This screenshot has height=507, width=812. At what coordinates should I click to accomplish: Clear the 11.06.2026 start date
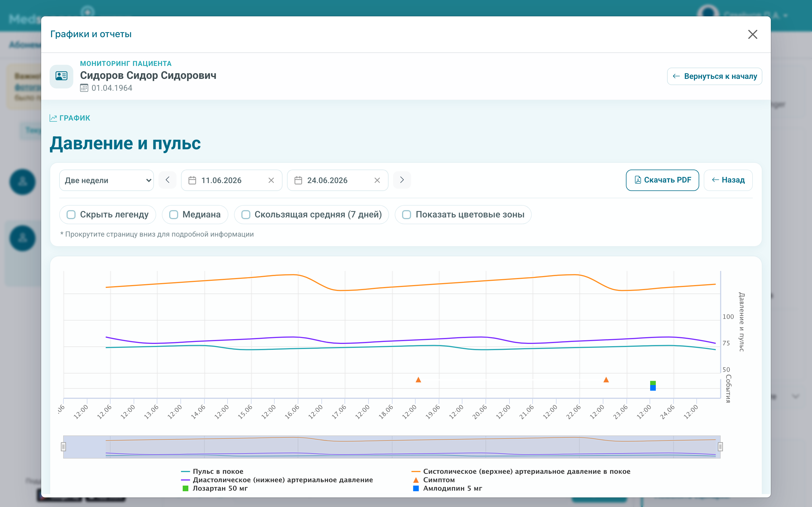271,180
